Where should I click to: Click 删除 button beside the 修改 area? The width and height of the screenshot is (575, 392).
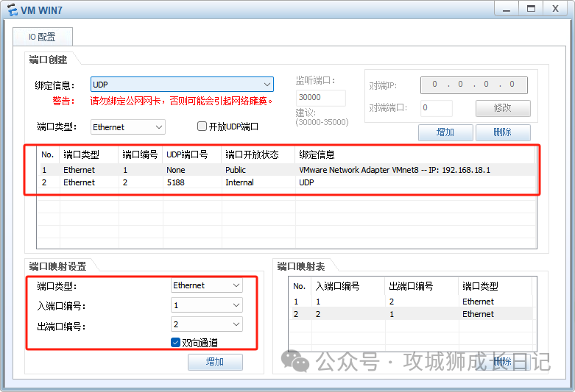pos(503,132)
